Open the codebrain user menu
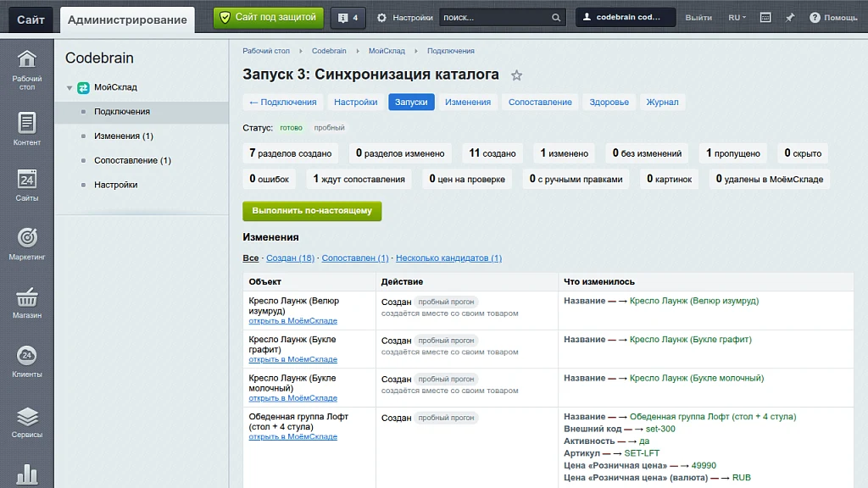This screenshot has height=488, width=868. pyautogui.click(x=626, y=18)
